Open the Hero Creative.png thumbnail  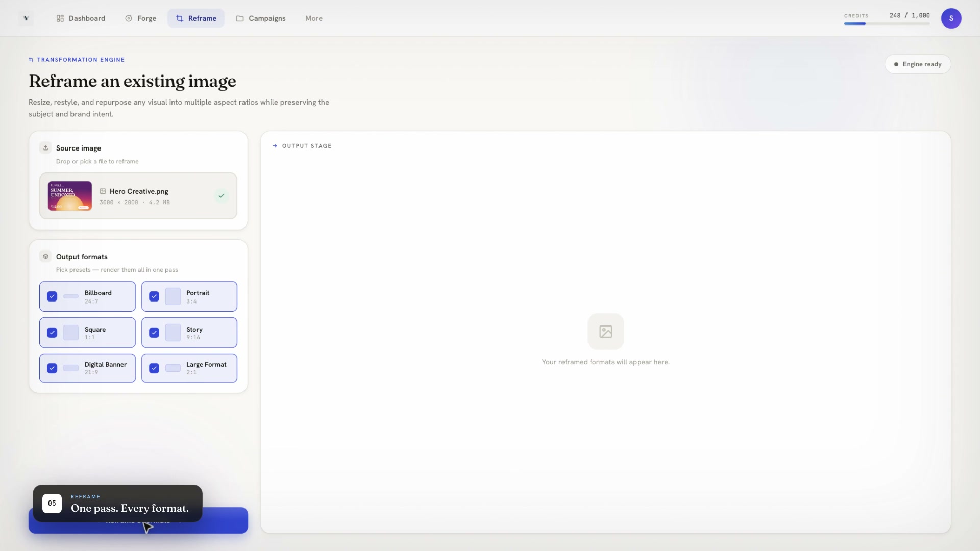(x=70, y=196)
